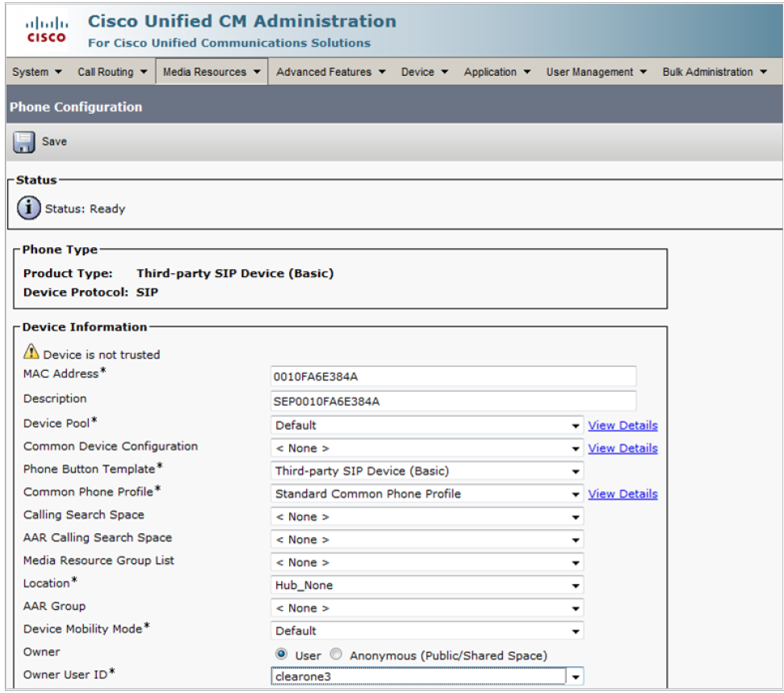The height and width of the screenshot is (693, 784).
Task: Click the Description input field
Action: (453, 401)
